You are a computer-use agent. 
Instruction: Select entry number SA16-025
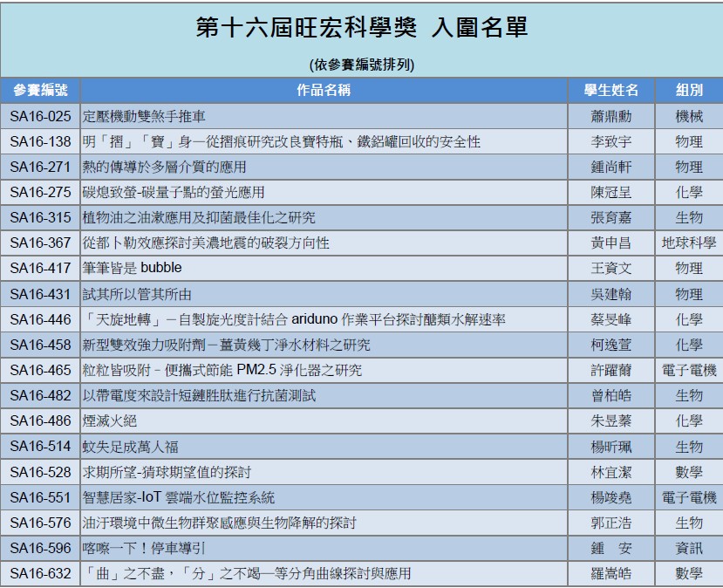[x=40, y=116]
